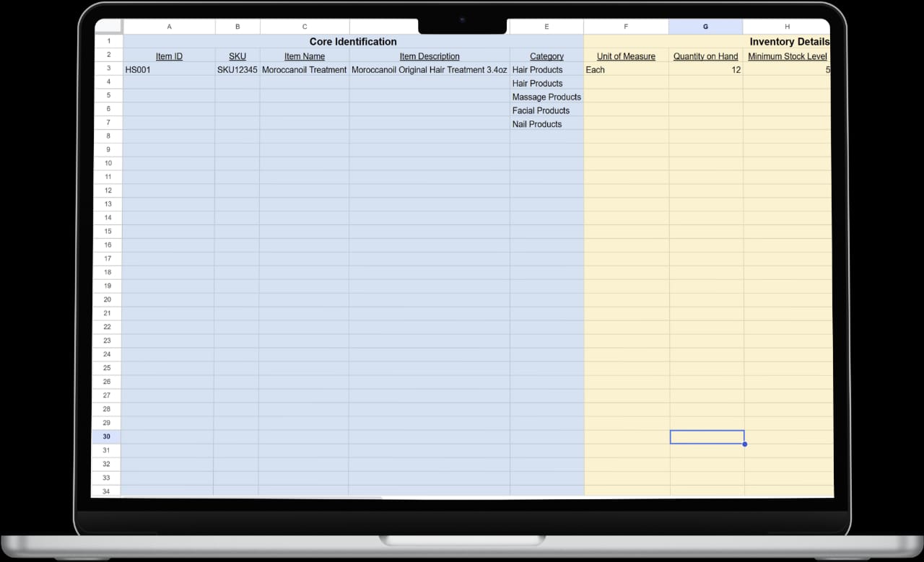This screenshot has height=562, width=924.
Task: Click the Inventory Details section header
Action: [789, 42]
